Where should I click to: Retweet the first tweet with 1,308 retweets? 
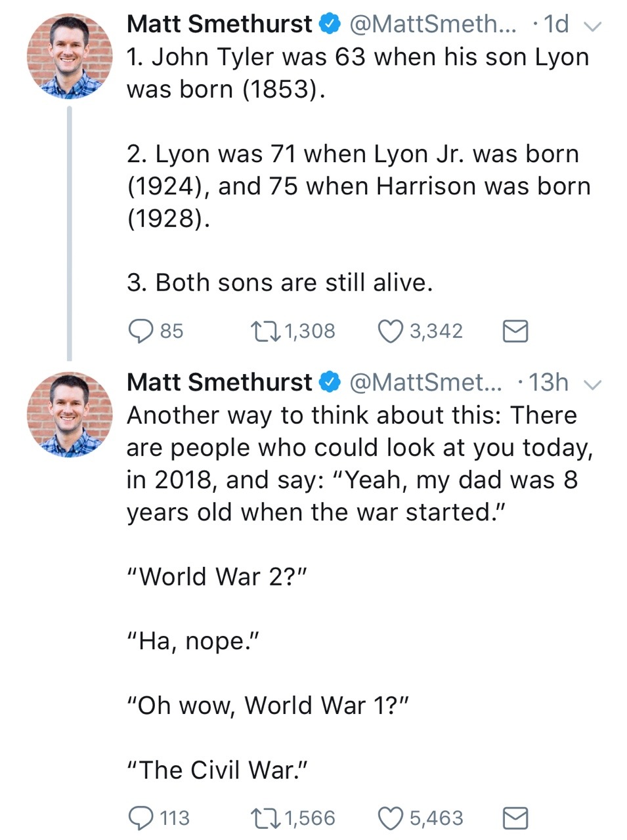point(266,331)
